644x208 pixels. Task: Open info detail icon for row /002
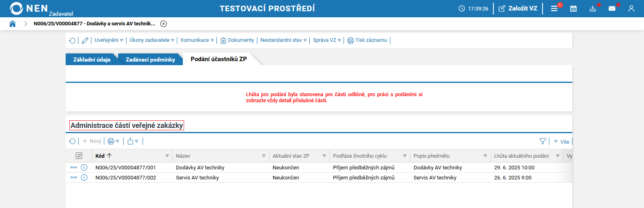84,177
